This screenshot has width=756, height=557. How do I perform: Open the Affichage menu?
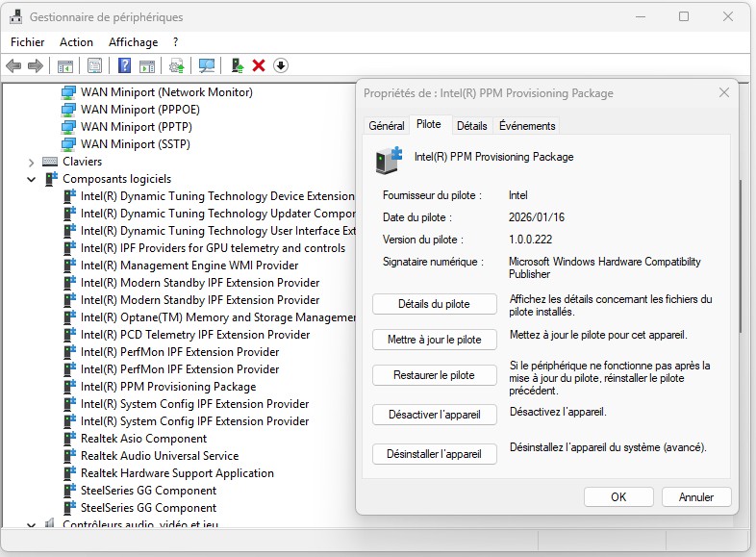pos(133,42)
